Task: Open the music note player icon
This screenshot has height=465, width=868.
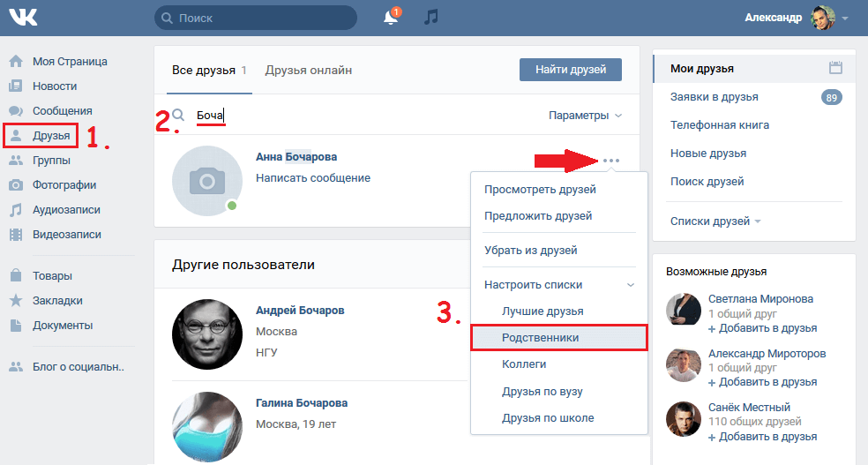Action: 430,18
